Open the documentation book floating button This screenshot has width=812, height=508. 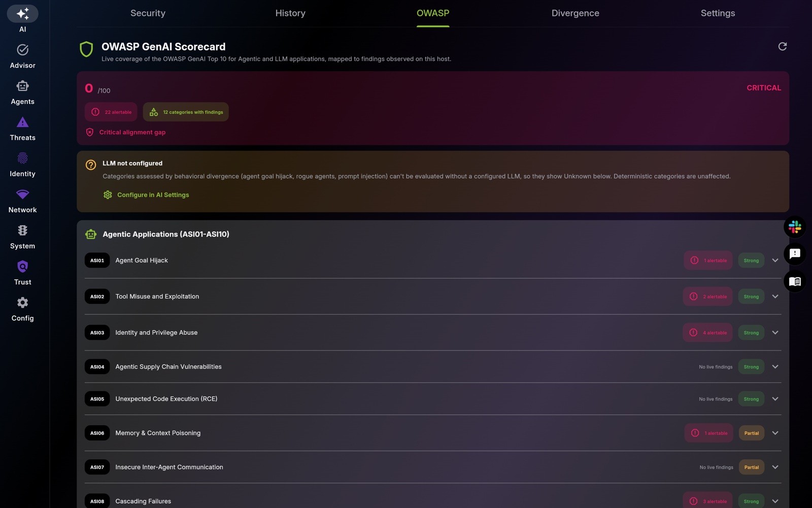click(x=795, y=281)
